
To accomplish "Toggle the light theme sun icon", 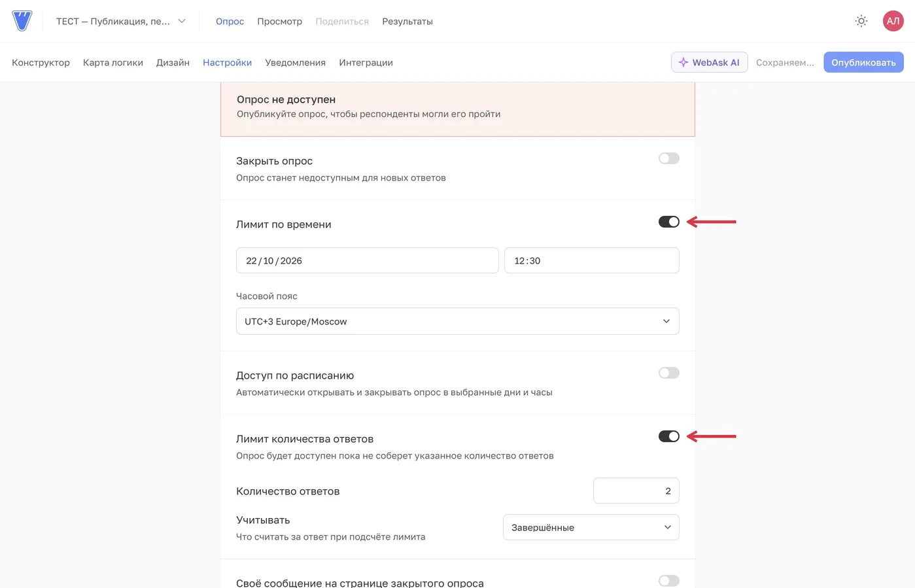I will (861, 21).
